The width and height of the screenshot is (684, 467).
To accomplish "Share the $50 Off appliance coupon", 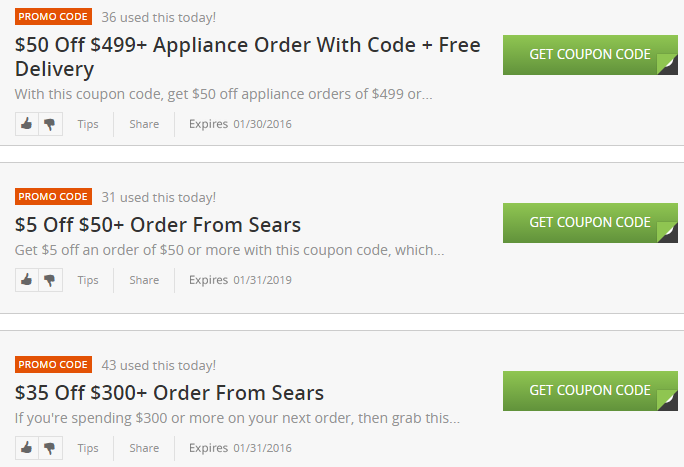I will (x=144, y=124).
